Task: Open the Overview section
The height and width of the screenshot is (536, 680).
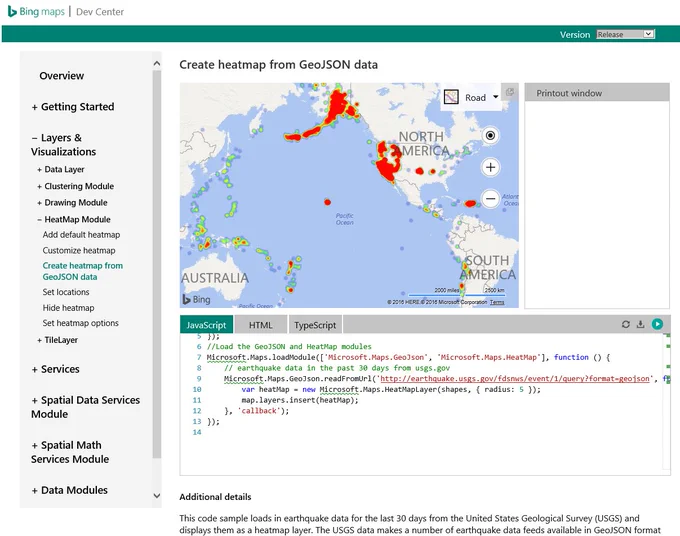Action: 62,75
